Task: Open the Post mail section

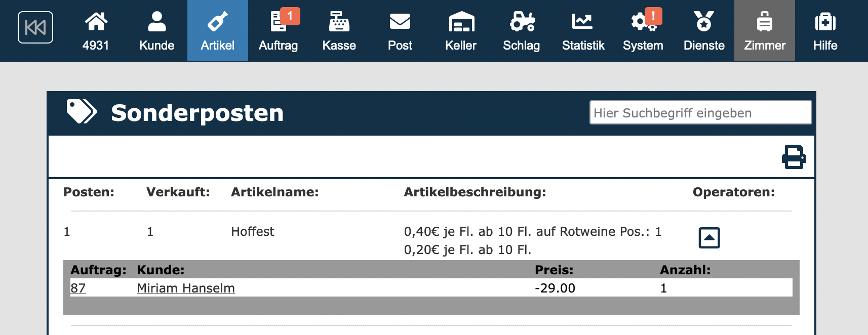Action: (x=400, y=30)
